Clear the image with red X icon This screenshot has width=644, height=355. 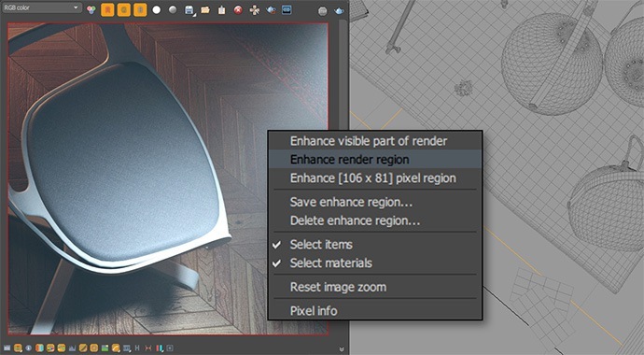pos(238,10)
